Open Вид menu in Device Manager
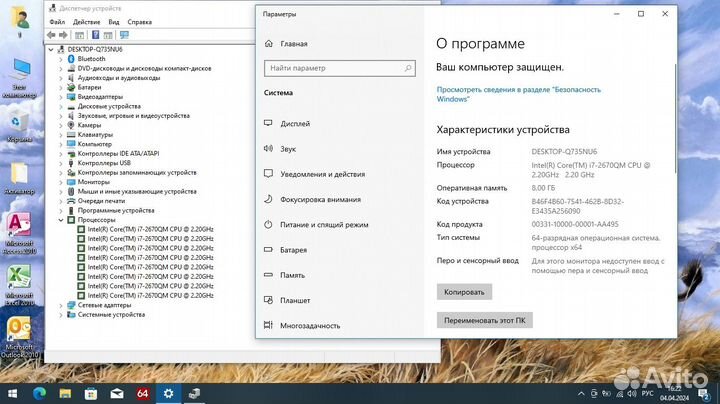Screen dimensions: 720x404 pos(114,22)
